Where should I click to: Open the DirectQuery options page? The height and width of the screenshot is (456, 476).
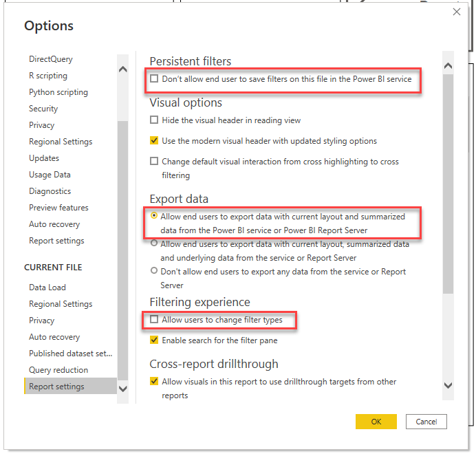coord(51,59)
